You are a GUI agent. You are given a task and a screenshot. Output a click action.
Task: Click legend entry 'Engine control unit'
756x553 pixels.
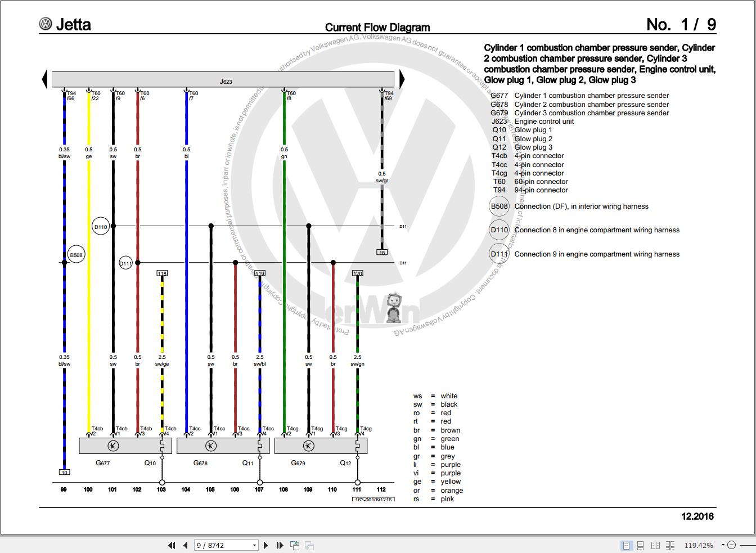tap(544, 122)
